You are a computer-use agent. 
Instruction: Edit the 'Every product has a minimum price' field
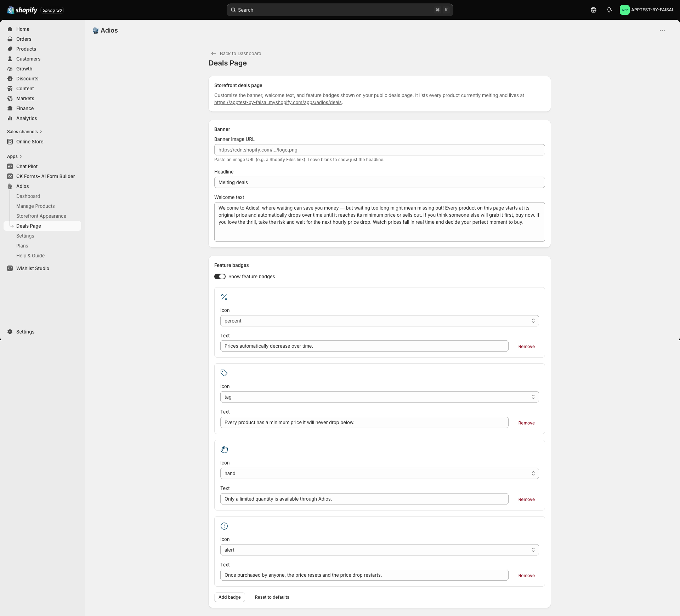(x=364, y=422)
